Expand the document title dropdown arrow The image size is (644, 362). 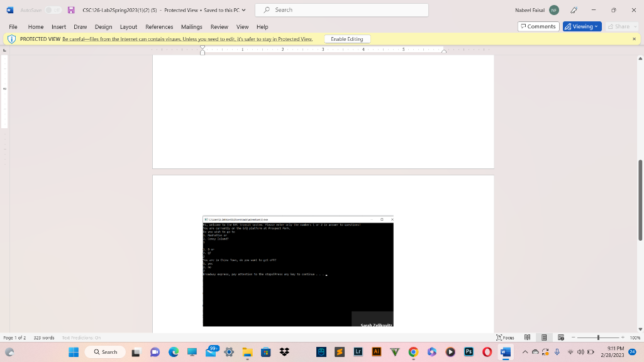click(x=242, y=10)
